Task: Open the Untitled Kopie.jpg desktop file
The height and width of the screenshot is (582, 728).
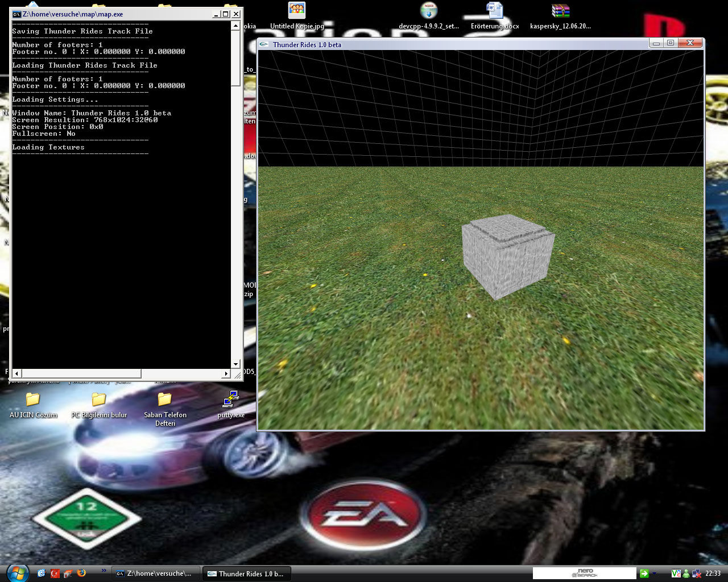Action: (x=296, y=11)
